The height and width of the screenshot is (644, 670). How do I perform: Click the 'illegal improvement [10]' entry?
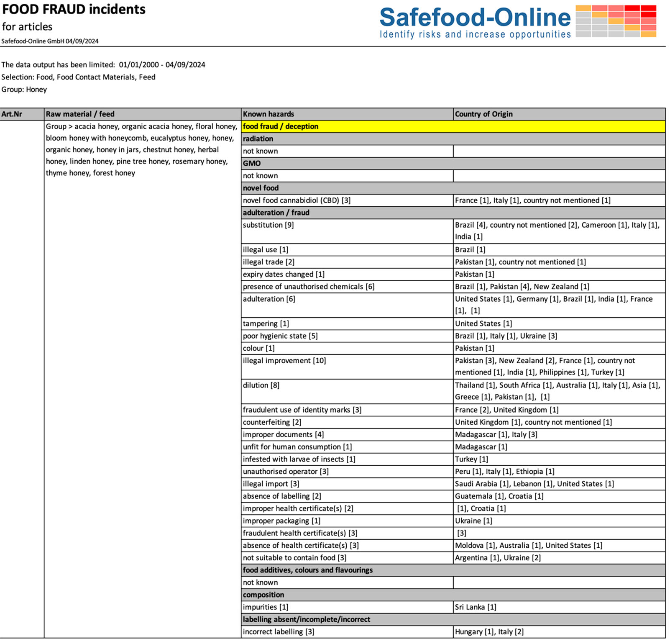[x=284, y=361]
